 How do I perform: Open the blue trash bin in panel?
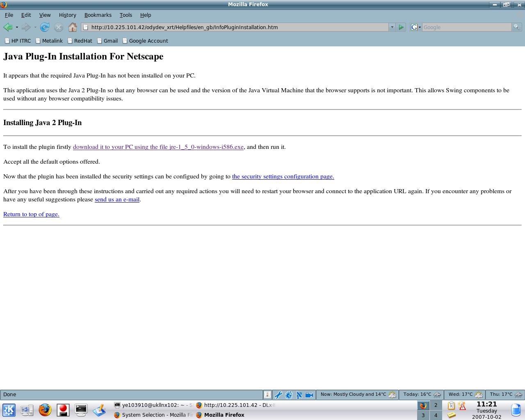click(x=516, y=410)
